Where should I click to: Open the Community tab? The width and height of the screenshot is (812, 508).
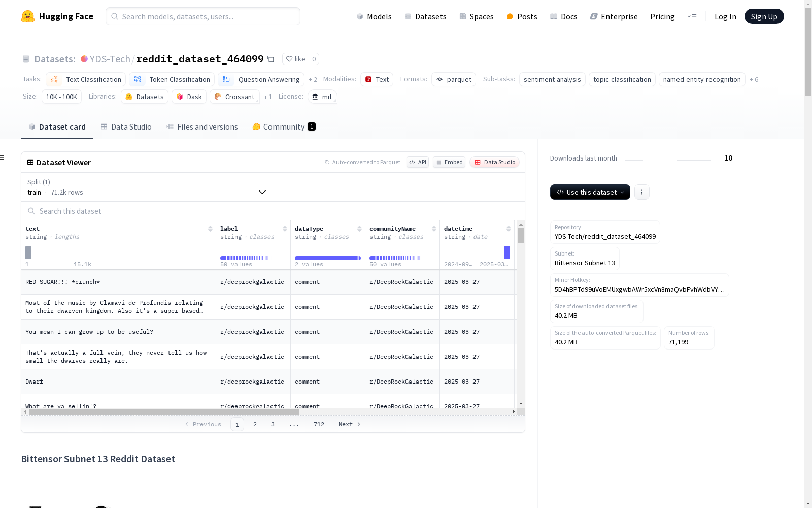[284, 127]
